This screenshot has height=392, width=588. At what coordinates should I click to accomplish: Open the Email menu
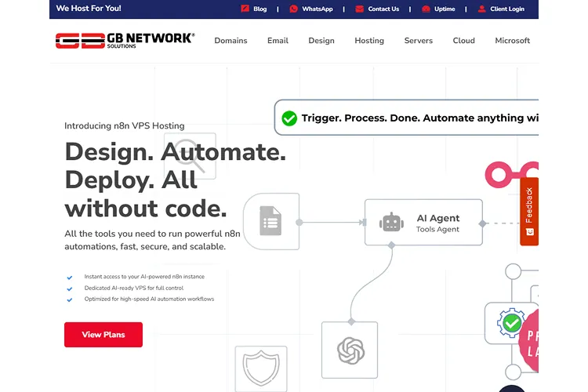278,41
